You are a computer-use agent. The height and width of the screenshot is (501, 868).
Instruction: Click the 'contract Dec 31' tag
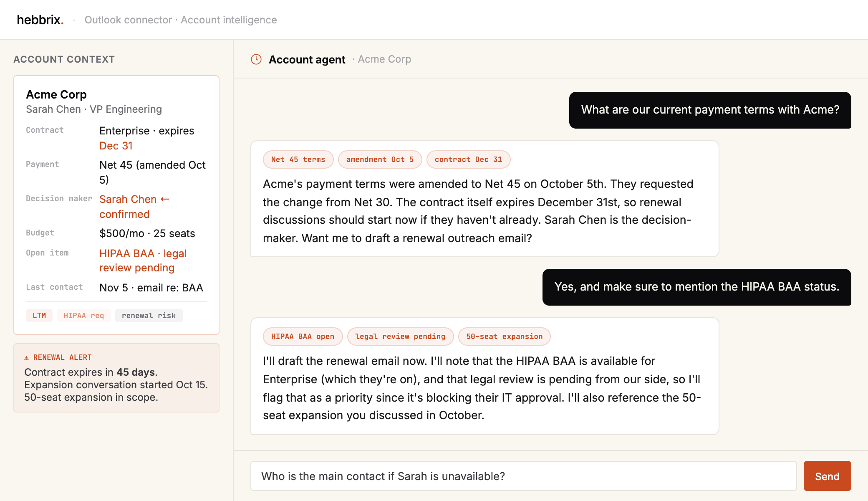[468, 159]
